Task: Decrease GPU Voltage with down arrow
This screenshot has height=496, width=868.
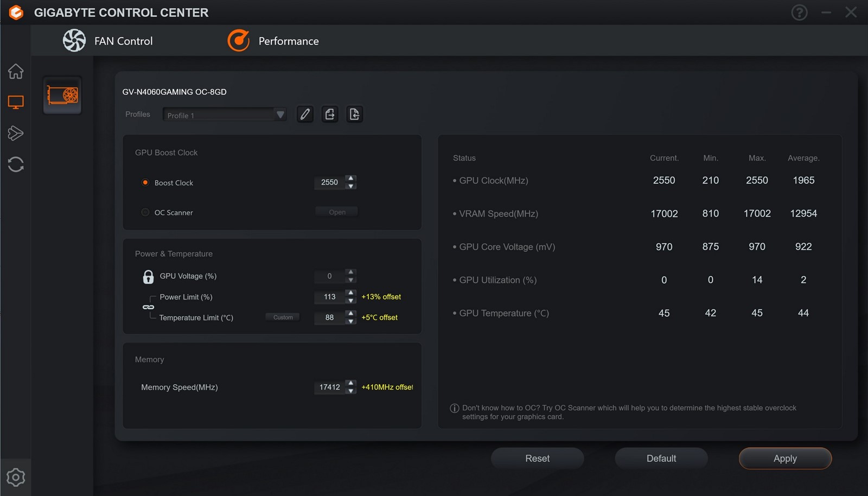Action: pos(351,280)
